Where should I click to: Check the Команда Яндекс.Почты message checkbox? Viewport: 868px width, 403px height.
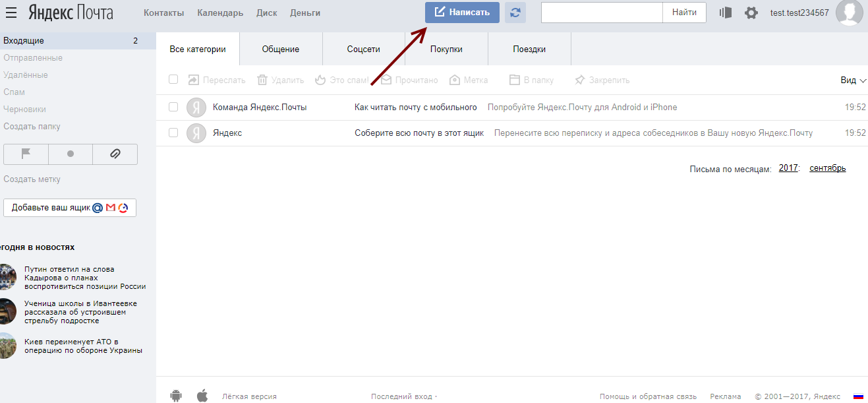[x=173, y=107]
